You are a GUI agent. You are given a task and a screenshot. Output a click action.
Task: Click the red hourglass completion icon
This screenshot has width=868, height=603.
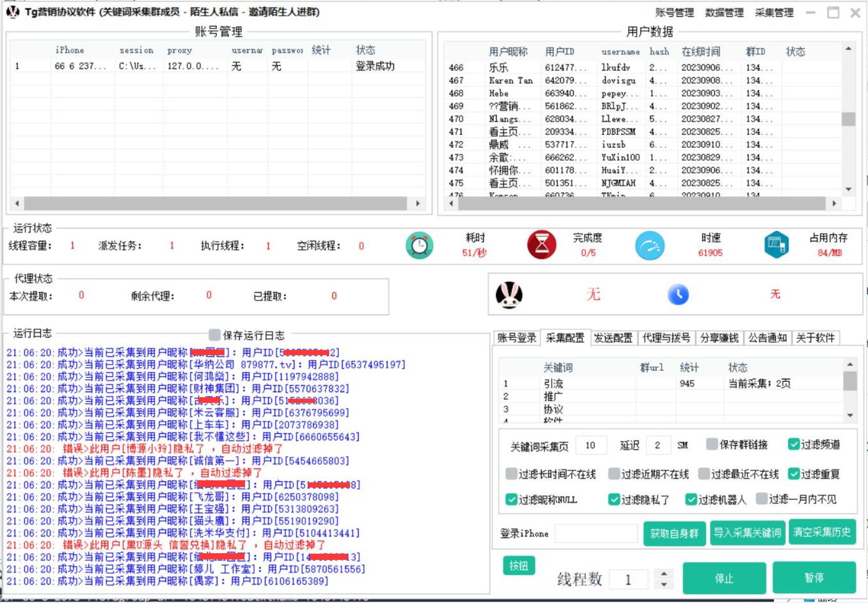(x=541, y=245)
